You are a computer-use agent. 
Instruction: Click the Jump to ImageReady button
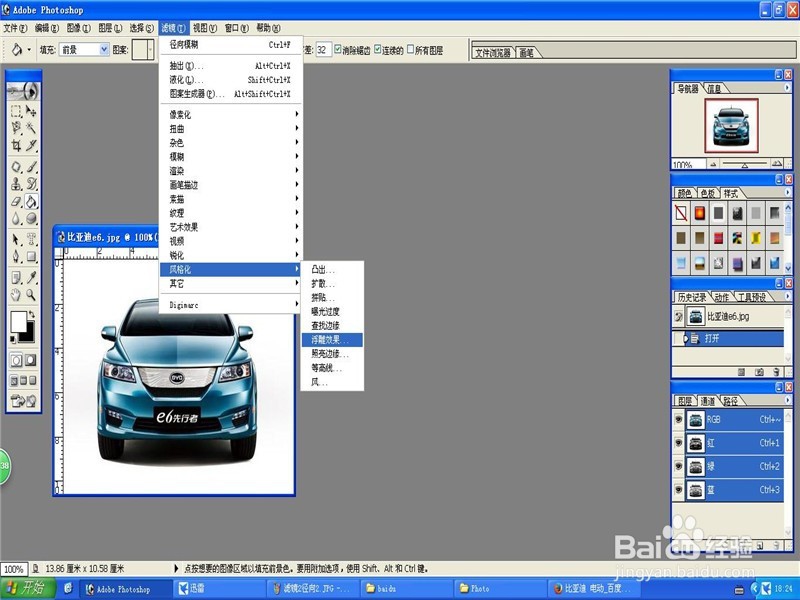tap(23, 401)
